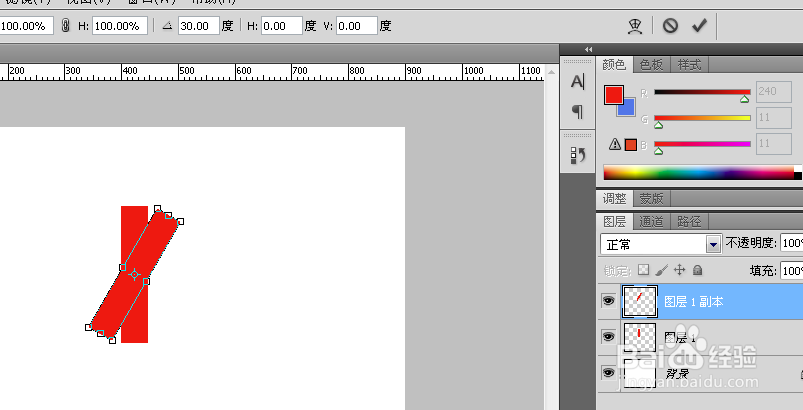Switch to the 路径 tab

click(689, 222)
